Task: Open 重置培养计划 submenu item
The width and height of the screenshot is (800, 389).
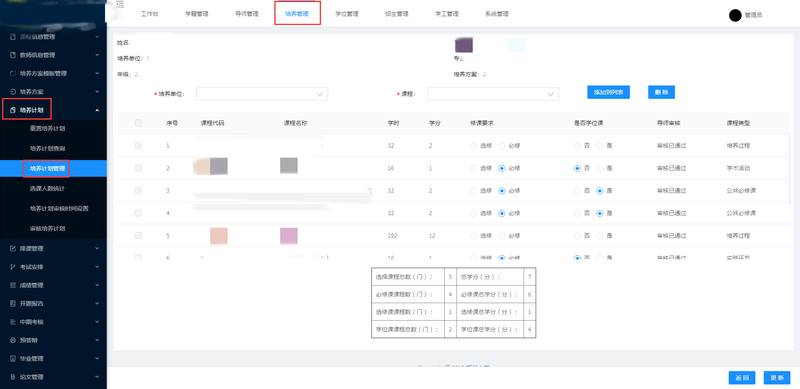Action: coord(47,128)
